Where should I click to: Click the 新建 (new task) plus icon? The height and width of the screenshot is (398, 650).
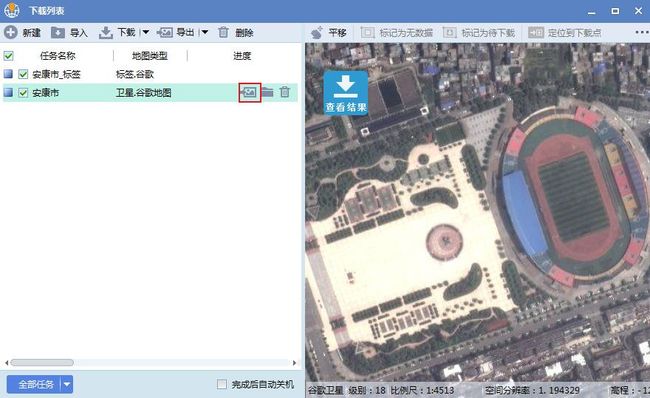pos(11,32)
